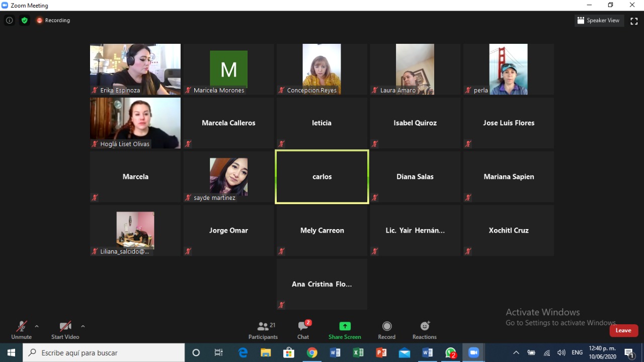The height and width of the screenshot is (362, 644).
Task: Leave the meeting
Action: tap(623, 330)
